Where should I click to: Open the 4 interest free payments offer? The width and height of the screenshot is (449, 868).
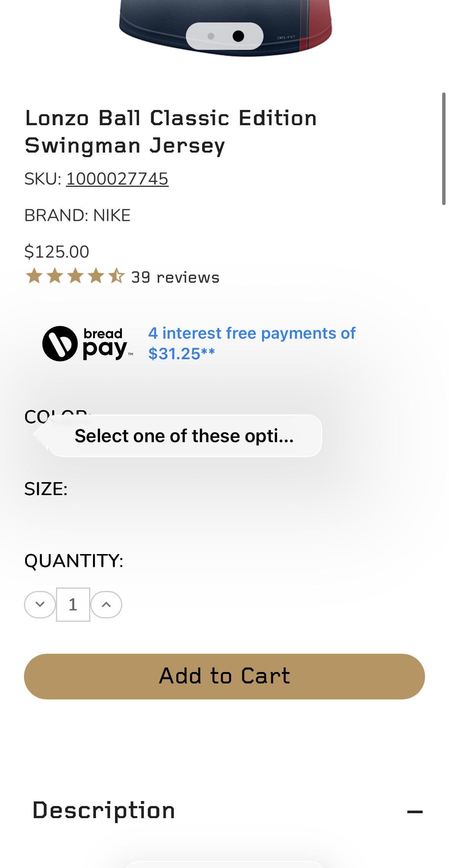pos(251,343)
